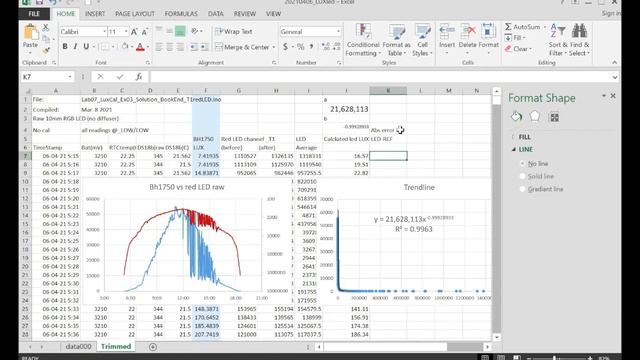Viewport: 640px width, 360px height.
Task: Click the Clear button in Editing group
Action: [518, 49]
